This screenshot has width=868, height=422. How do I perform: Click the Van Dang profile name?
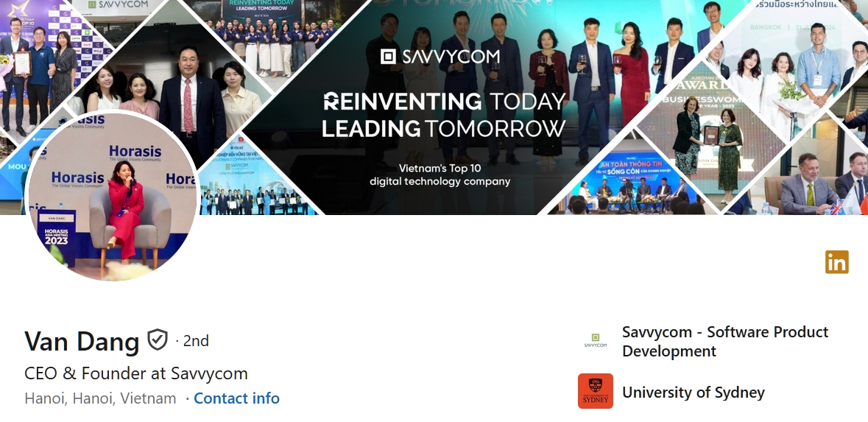(x=82, y=340)
